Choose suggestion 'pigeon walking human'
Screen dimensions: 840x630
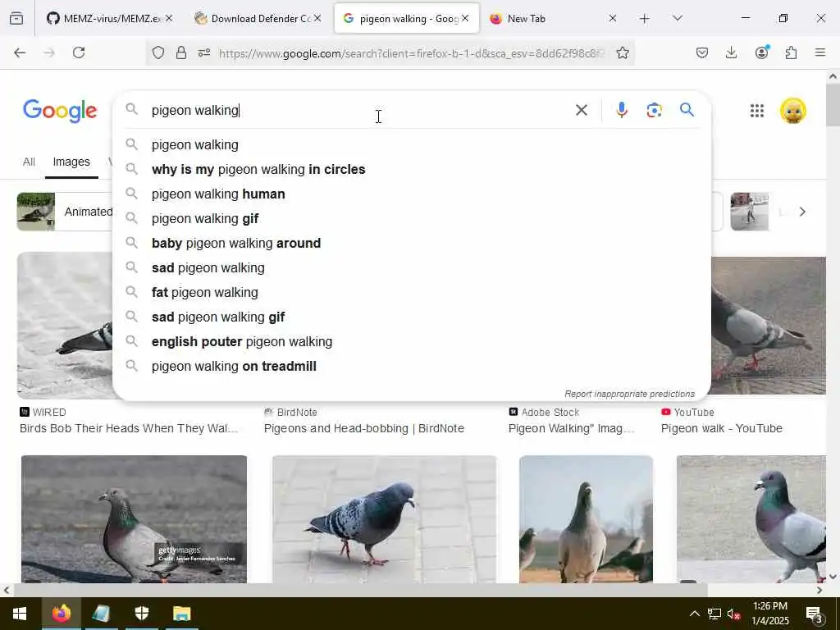pos(412,194)
